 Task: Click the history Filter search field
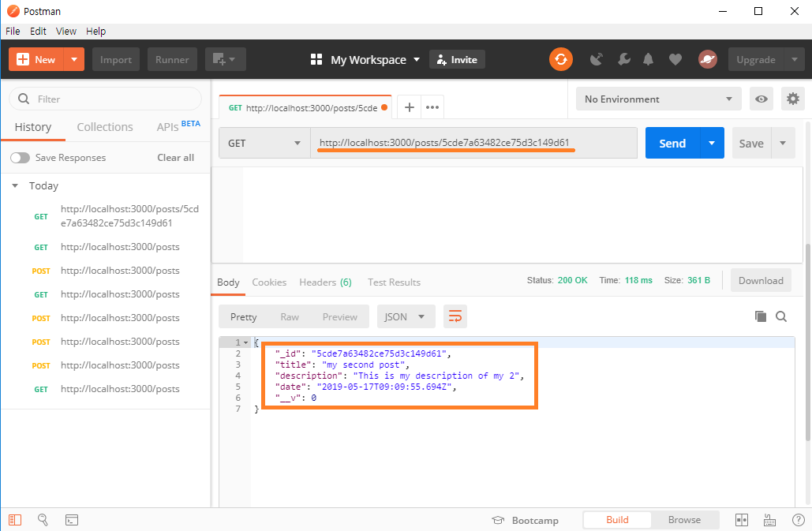(x=106, y=99)
